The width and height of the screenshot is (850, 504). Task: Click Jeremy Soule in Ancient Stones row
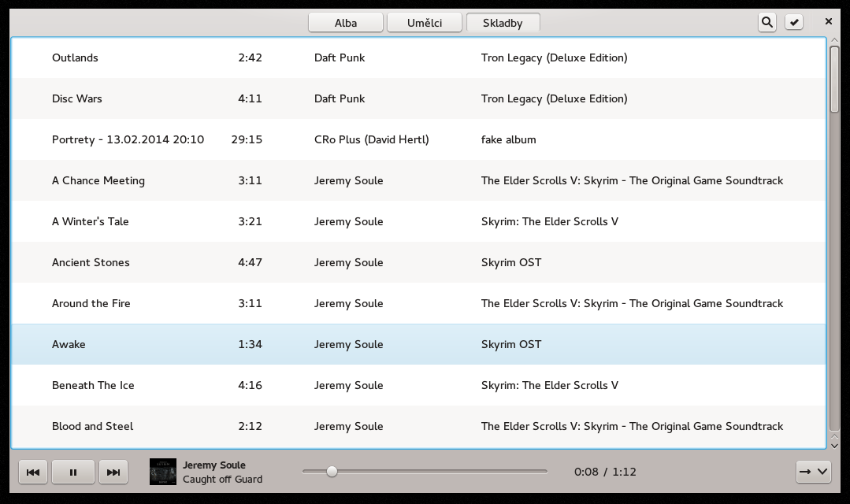(x=348, y=263)
